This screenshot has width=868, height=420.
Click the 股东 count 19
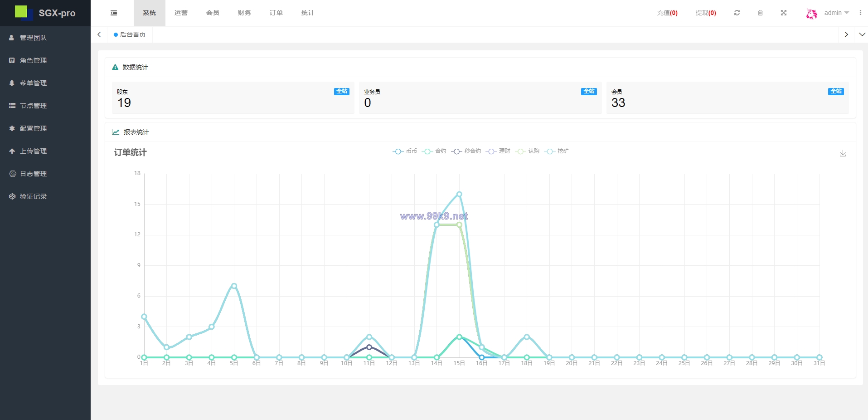[124, 103]
